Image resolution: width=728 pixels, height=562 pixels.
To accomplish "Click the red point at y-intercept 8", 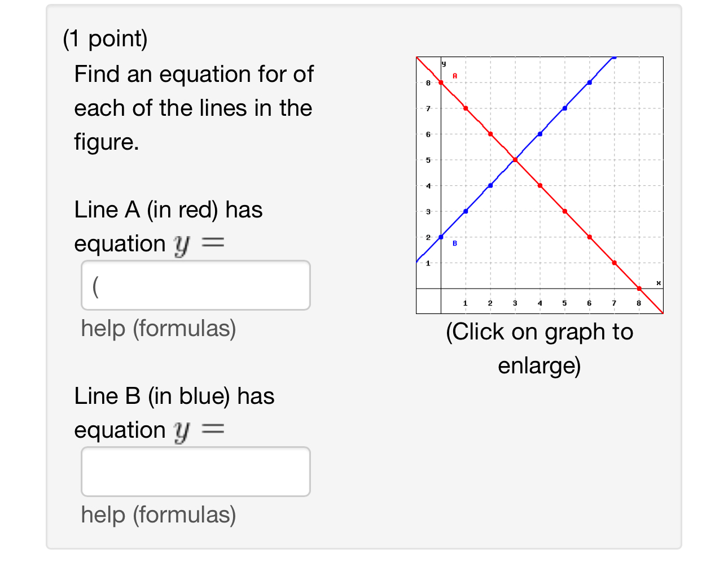I will [x=441, y=81].
